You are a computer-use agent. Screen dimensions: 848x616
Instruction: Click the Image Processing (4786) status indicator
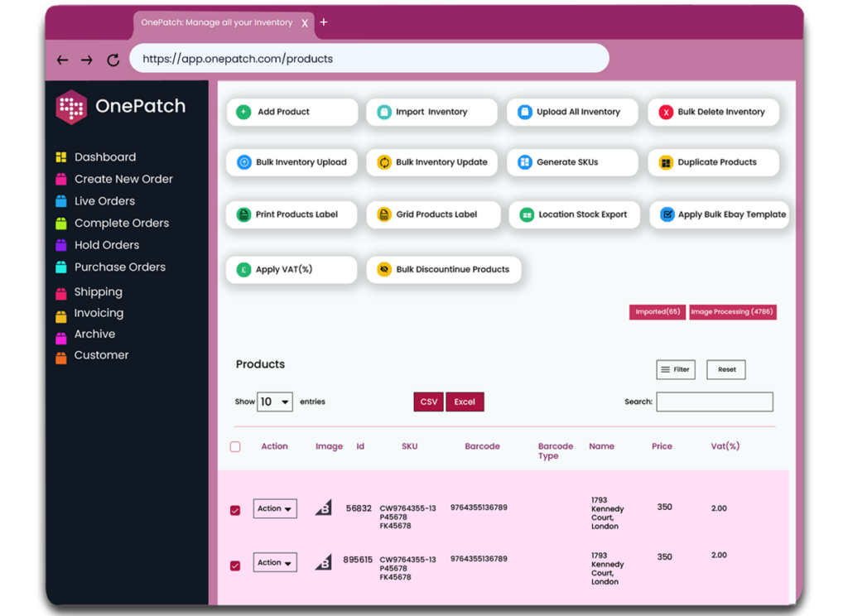[732, 311]
